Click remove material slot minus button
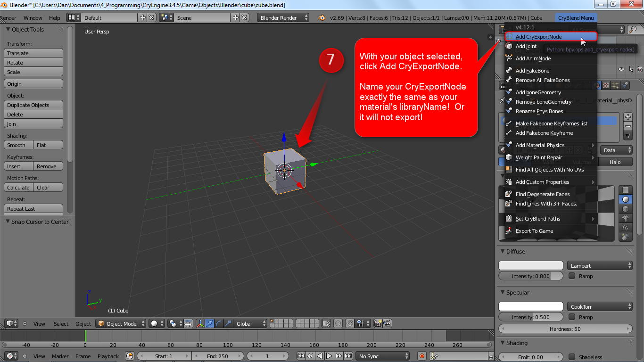The height and width of the screenshot is (362, 644). coord(628,126)
